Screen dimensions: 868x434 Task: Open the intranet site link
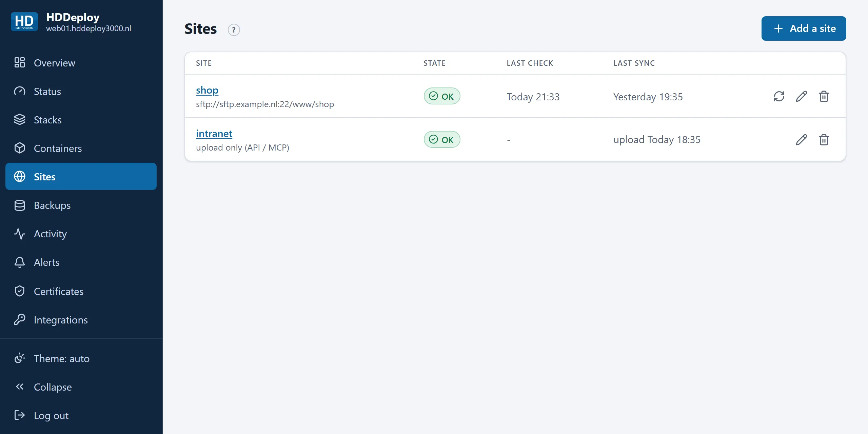tap(214, 133)
